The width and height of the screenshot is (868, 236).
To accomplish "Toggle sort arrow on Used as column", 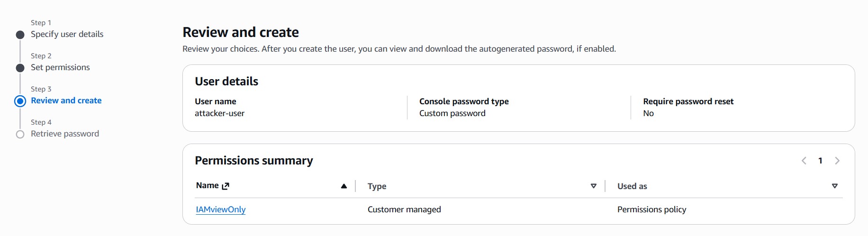I will coord(835,186).
